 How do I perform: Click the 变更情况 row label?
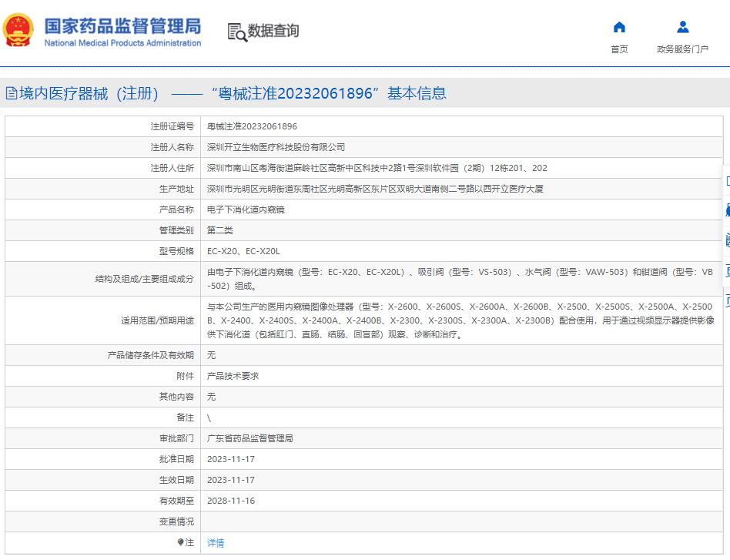(176, 521)
